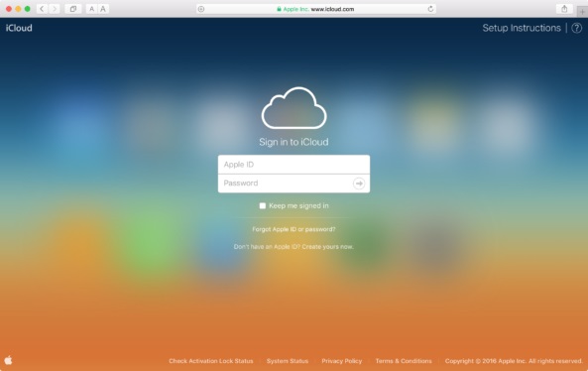588x371 pixels.
Task: Increase text size with large A button
Action: pyautogui.click(x=103, y=9)
